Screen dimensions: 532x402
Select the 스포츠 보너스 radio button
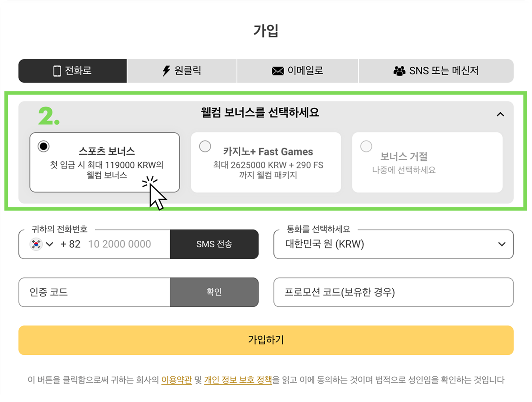tap(44, 146)
